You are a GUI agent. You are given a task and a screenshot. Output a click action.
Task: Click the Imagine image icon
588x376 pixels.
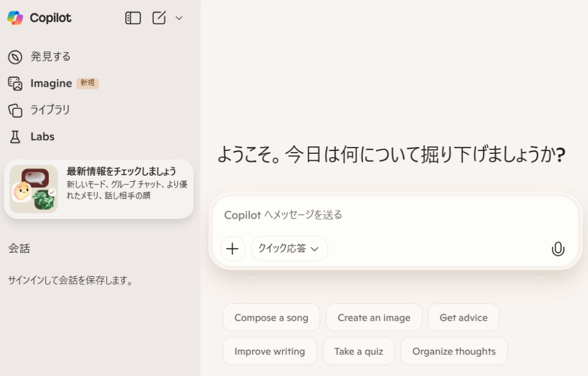[x=15, y=84]
